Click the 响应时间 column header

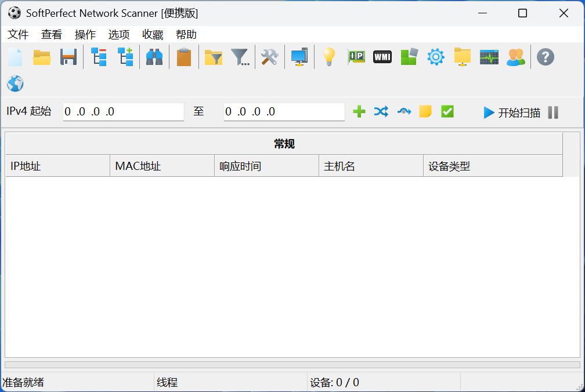(x=266, y=166)
